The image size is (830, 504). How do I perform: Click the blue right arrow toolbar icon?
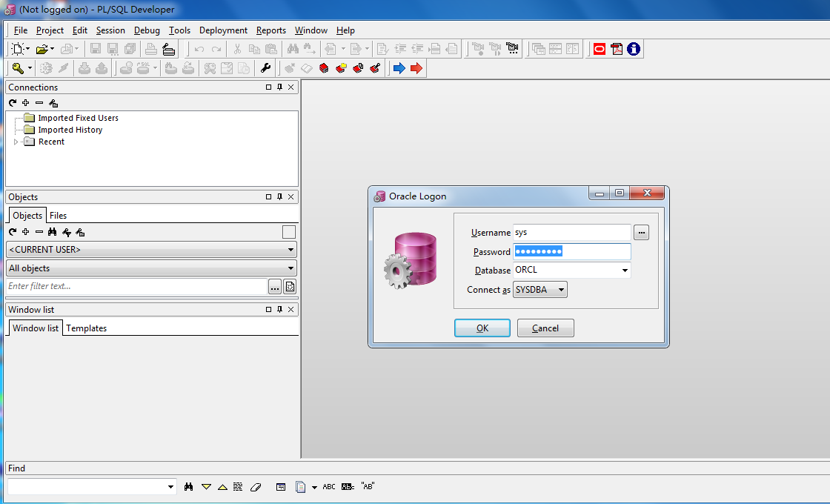pyautogui.click(x=399, y=68)
